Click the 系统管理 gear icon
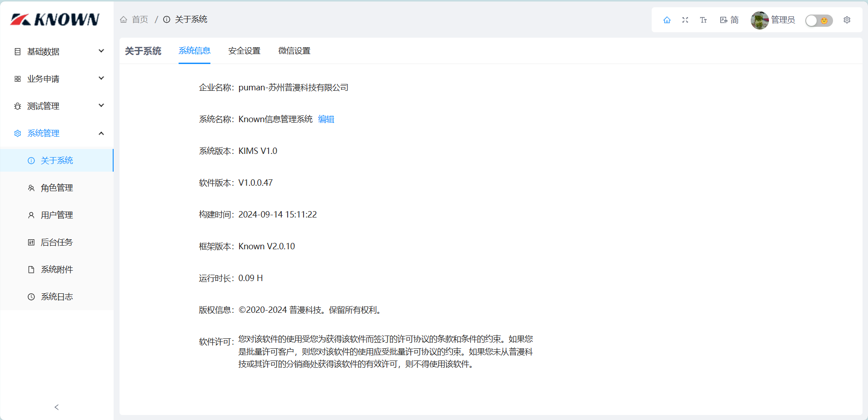The height and width of the screenshot is (420, 868). tap(18, 133)
